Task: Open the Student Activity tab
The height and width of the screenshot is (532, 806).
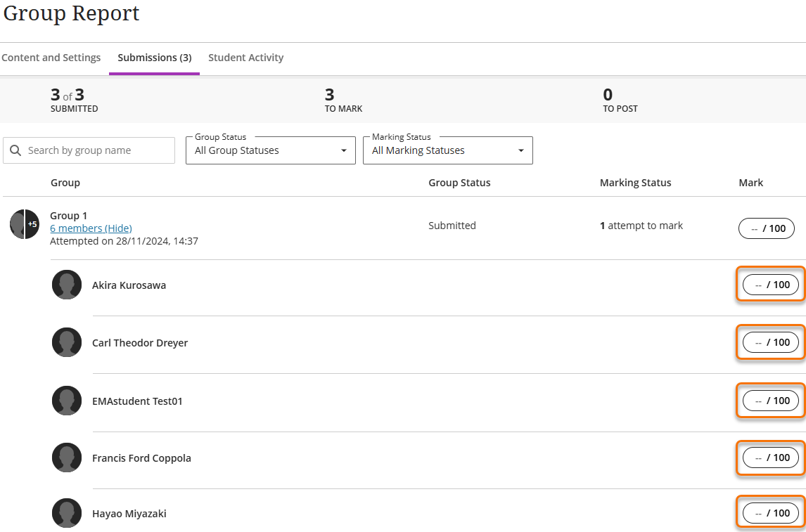Action: tap(245, 58)
